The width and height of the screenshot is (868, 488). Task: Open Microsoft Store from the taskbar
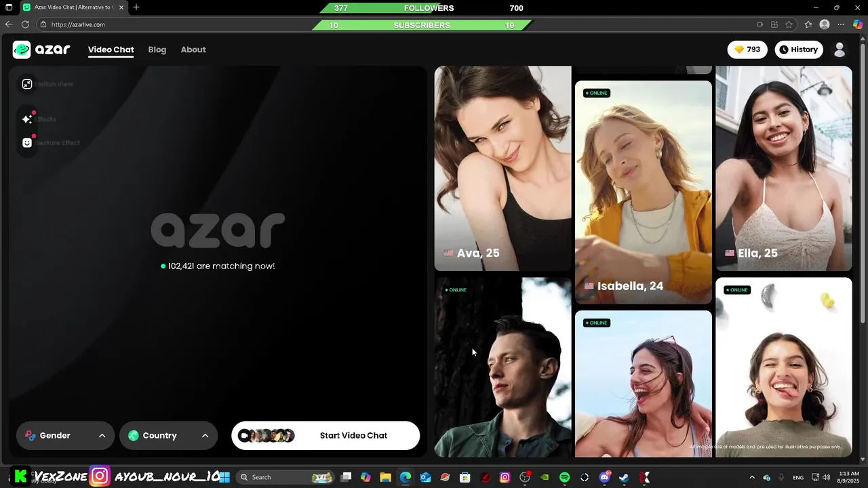[x=465, y=477]
